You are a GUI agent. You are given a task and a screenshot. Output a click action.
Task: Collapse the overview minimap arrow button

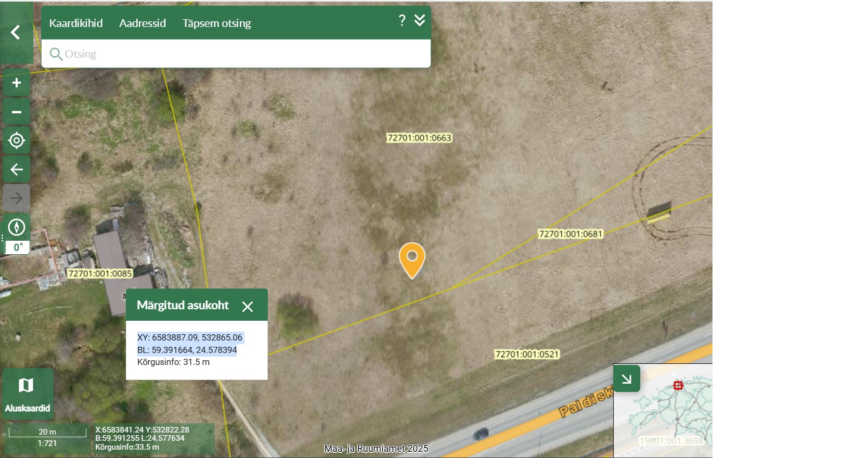coord(627,378)
